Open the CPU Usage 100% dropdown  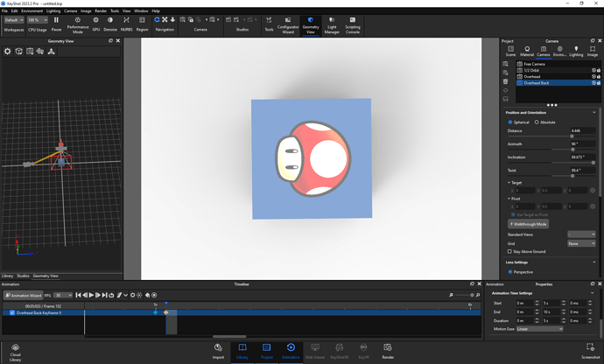tap(38, 20)
